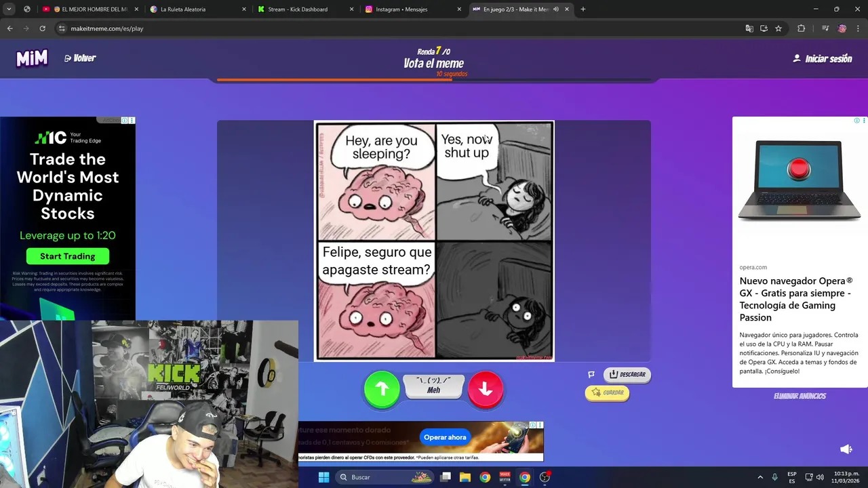This screenshot has height=488, width=868.
Task: Open OBS Studio from the taskbar
Action: (545, 477)
